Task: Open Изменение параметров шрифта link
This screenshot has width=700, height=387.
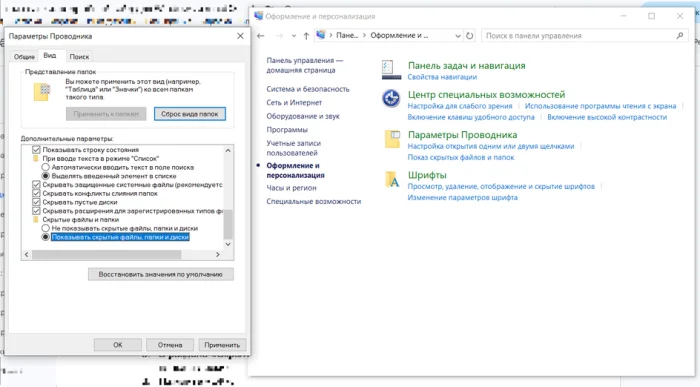Action: [x=462, y=197]
